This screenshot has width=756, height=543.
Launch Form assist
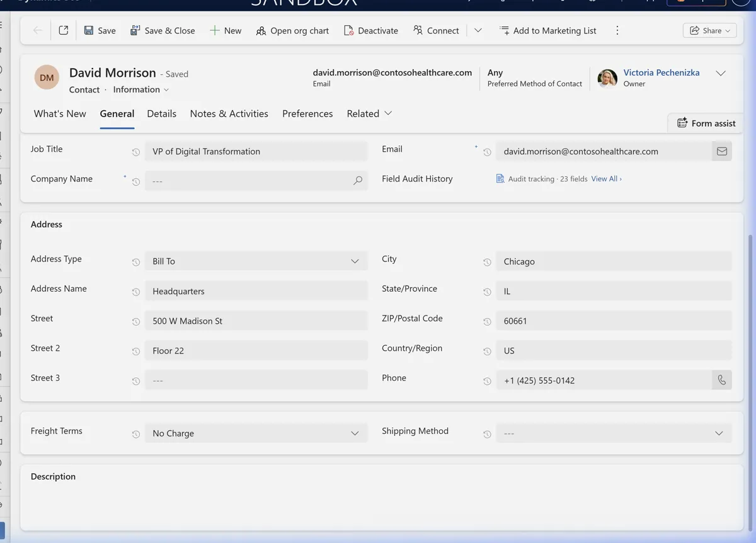(706, 123)
